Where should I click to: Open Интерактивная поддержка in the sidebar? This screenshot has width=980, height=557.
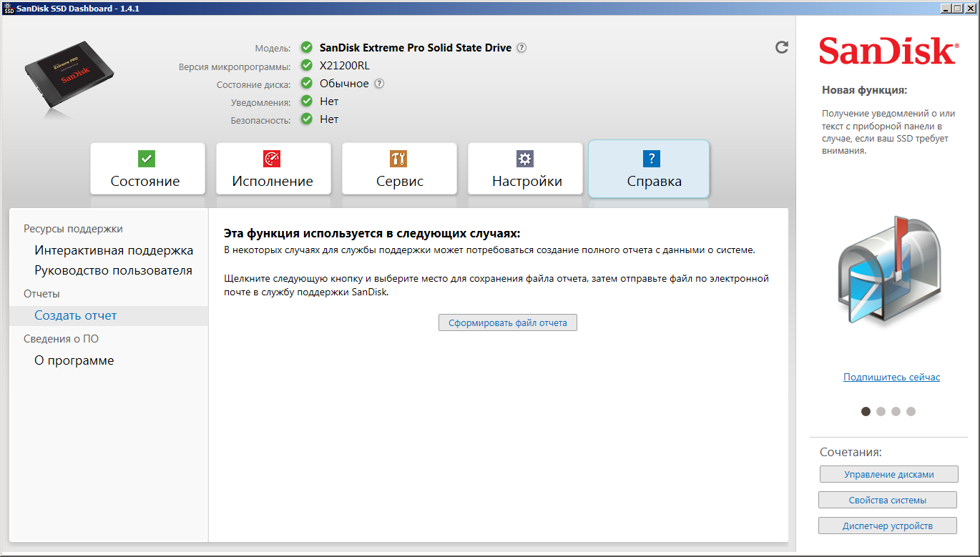[x=114, y=250]
